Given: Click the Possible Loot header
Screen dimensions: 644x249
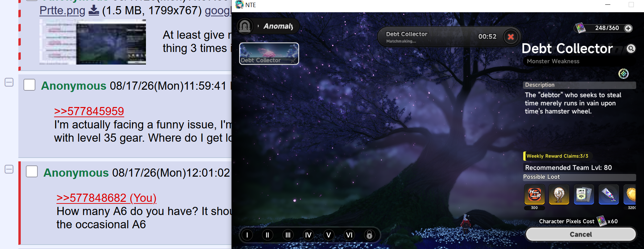Looking at the screenshot, I should pyautogui.click(x=579, y=177).
